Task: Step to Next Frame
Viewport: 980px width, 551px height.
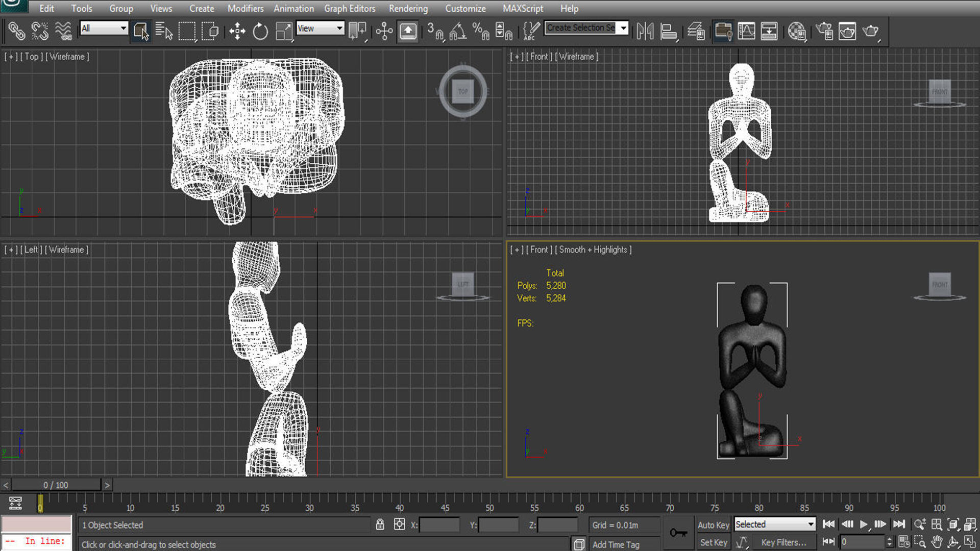Action: [x=880, y=524]
